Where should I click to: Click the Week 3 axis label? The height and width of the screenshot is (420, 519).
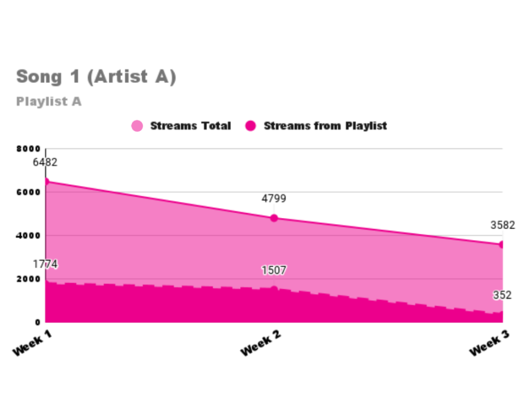click(x=489, y=343)
